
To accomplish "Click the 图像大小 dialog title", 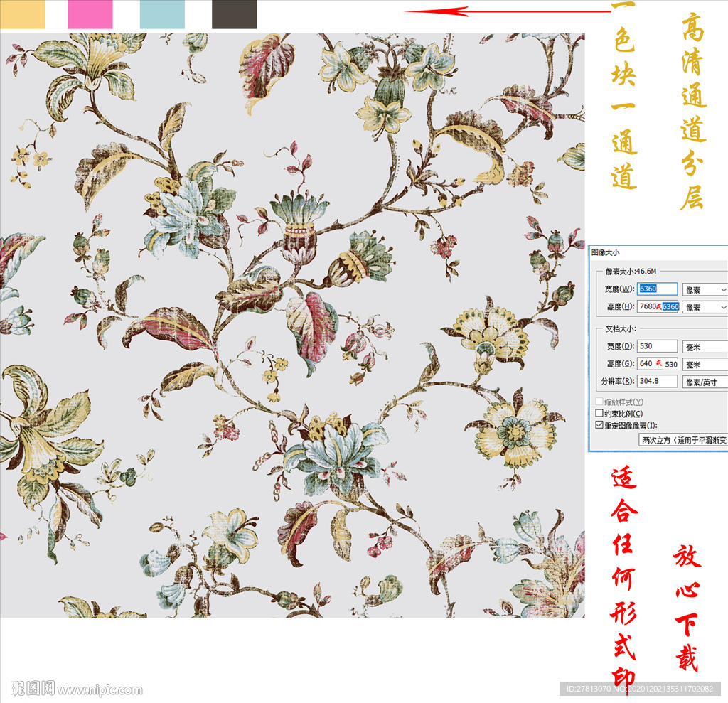I will coord(606,252).
